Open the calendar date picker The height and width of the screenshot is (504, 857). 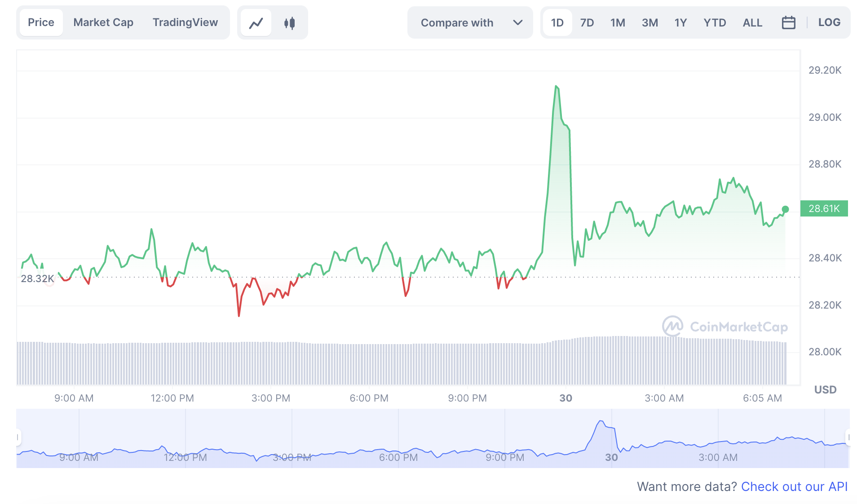pos(788,22)
